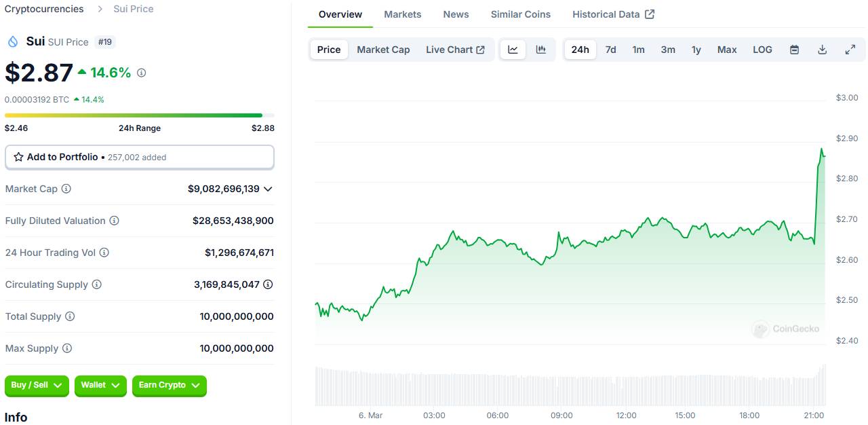Image resolution: width=868 pixels, height=425 pixels.
Task: Click the 14.6% price change value
Action: click(111, 73)
